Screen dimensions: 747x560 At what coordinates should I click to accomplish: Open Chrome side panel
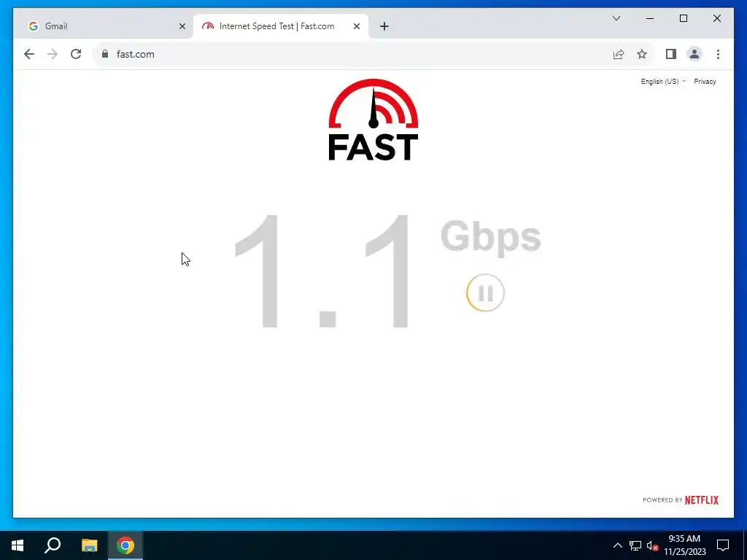[671, 54]
